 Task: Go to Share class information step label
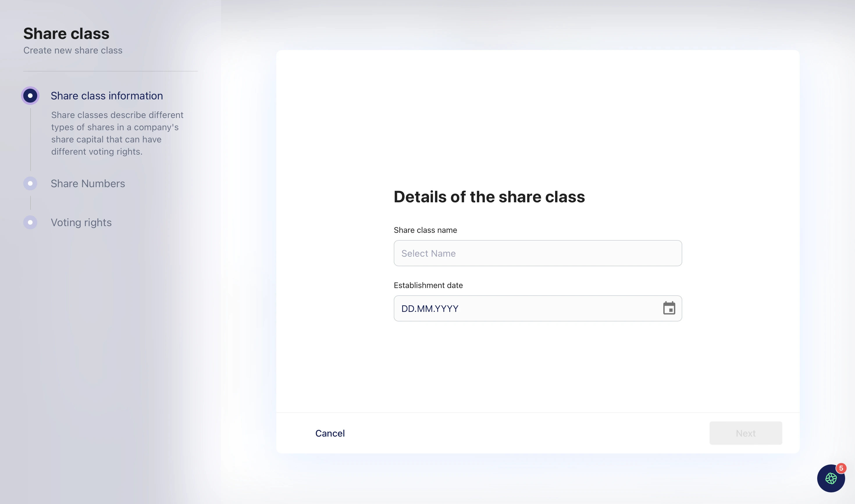[x=107, y=96]
